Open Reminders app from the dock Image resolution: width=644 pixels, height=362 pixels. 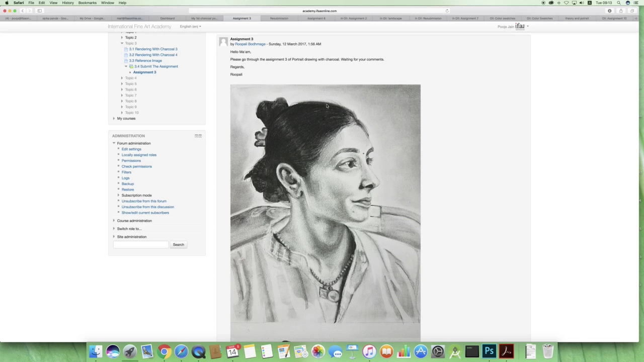tap(267, 352)
